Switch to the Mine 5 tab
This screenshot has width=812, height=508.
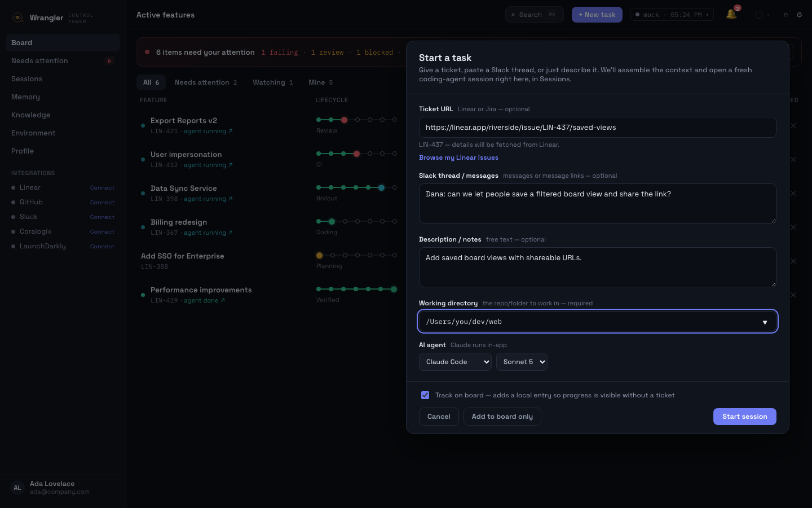pos(321,82)
